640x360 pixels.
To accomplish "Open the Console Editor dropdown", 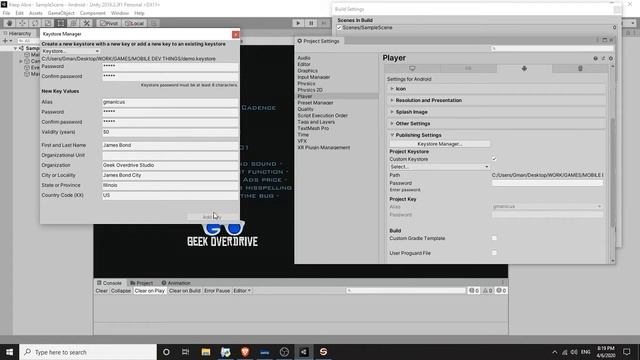I will [x=242, y=291].
